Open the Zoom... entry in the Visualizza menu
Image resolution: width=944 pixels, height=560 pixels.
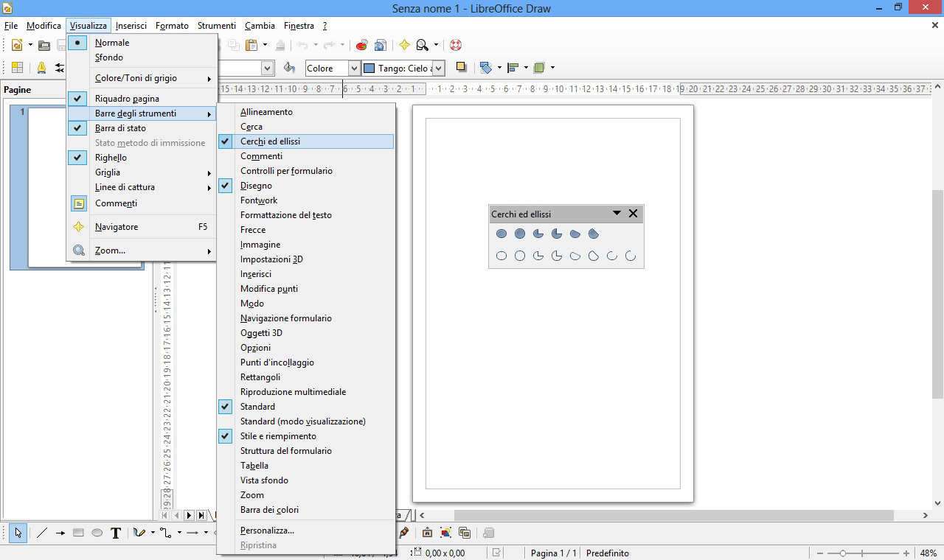click(110, 251)
